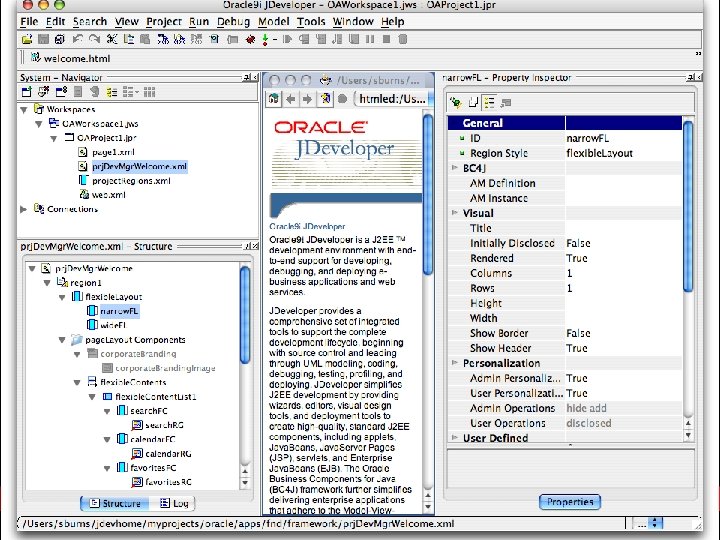Click the browser address field htmled:/Us...
Screen dimensions: 720x540
point(391,99)
